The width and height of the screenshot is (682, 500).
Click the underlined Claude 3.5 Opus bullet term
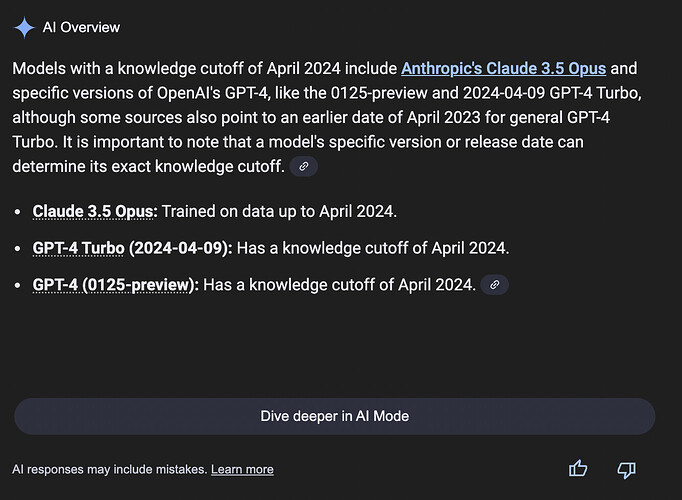tap(95, 211)
